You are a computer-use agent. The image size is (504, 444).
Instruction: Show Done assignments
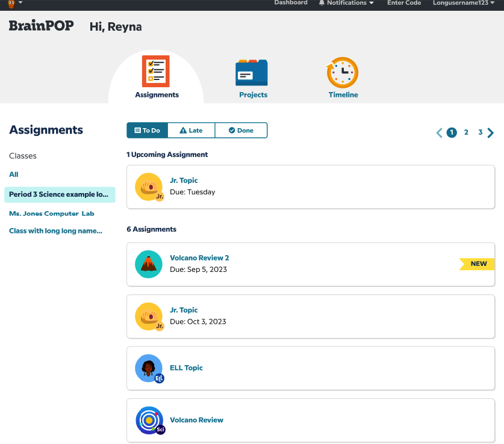pos(241,131)
